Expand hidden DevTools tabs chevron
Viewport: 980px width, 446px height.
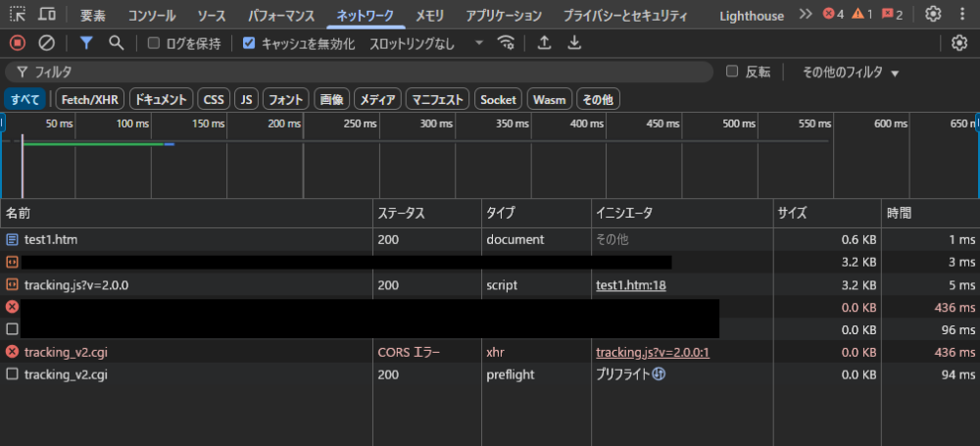[806, 14]
